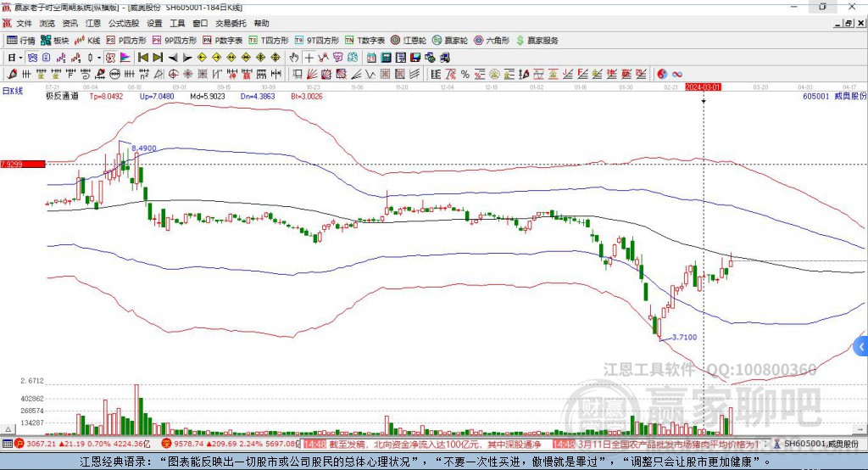Click the blue side panel expander arrow
Viewport: 868px width, 470px height.
[861, 347]
